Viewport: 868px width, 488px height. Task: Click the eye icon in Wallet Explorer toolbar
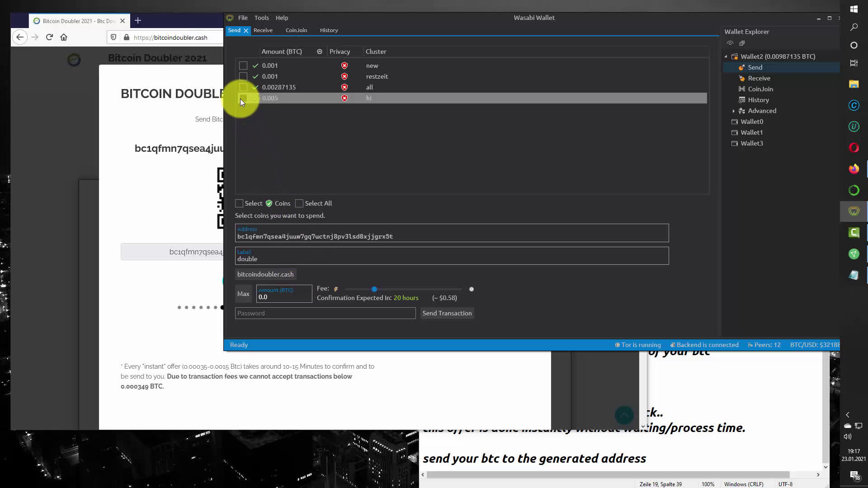730,43
